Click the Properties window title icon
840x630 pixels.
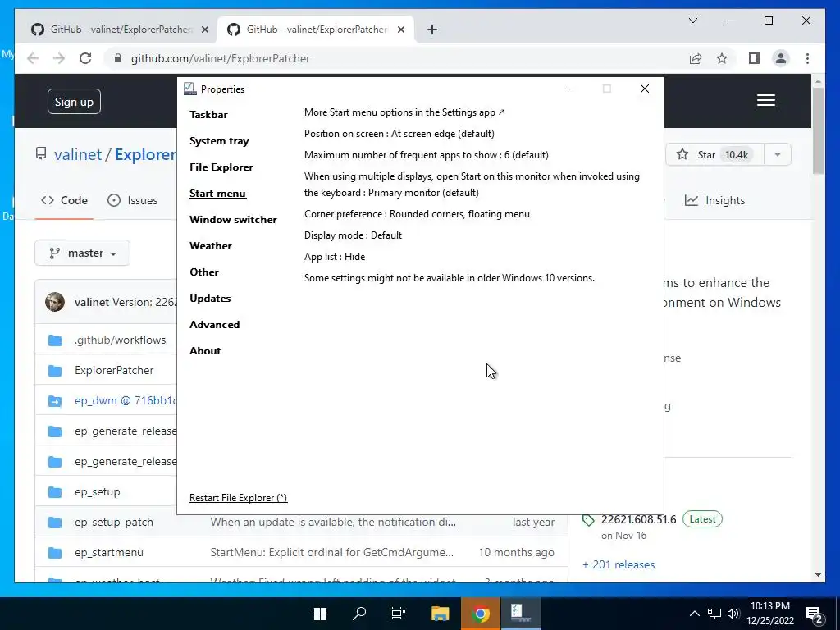[x=190, y=89]
